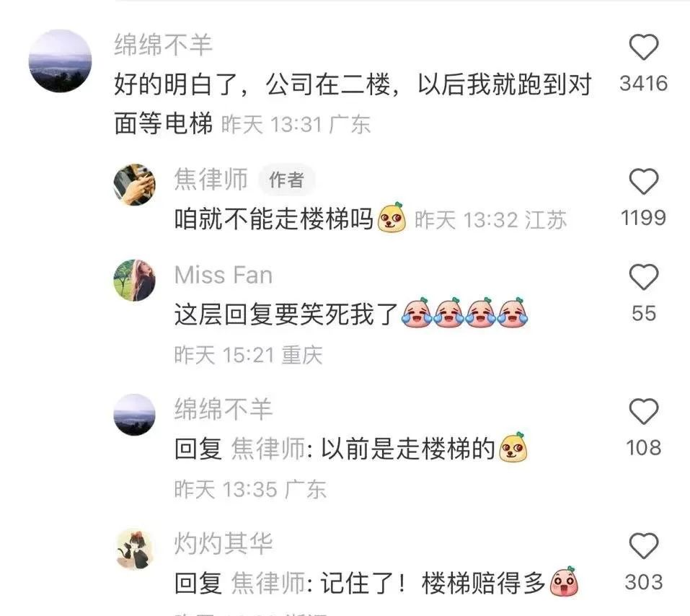Open 焦律师's profile avatar

coord(135,185)
